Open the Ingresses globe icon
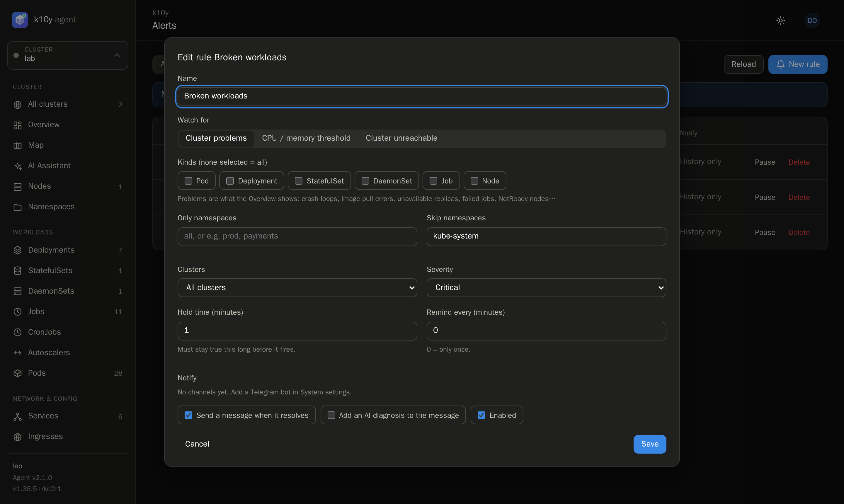Viewport: 844px width, 504px height. tap(17, 437)
